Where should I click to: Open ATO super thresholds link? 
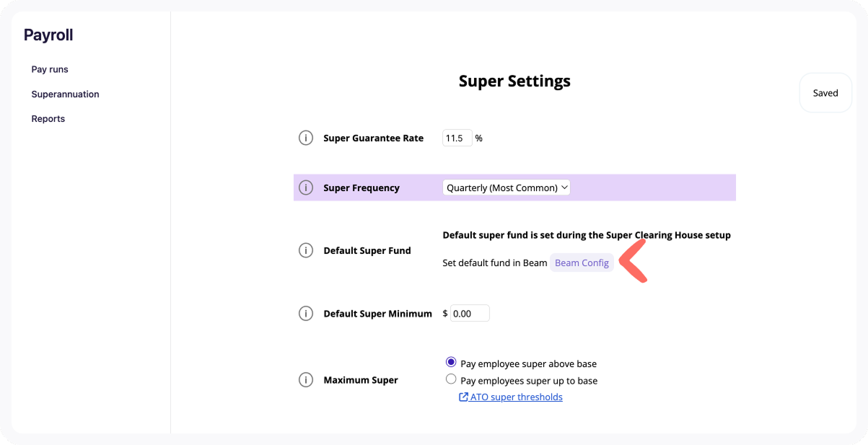pyautogui.click(x=517, y=397)
